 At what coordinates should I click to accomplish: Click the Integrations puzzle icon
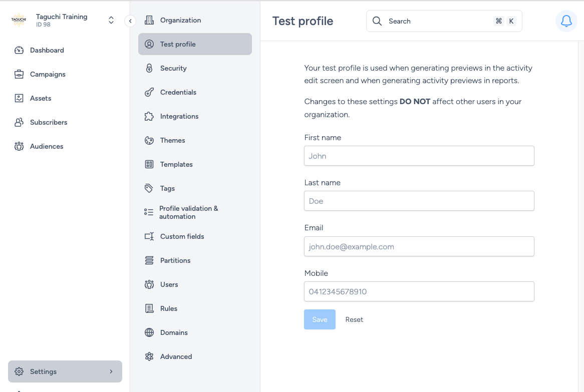tap(149, 116)
